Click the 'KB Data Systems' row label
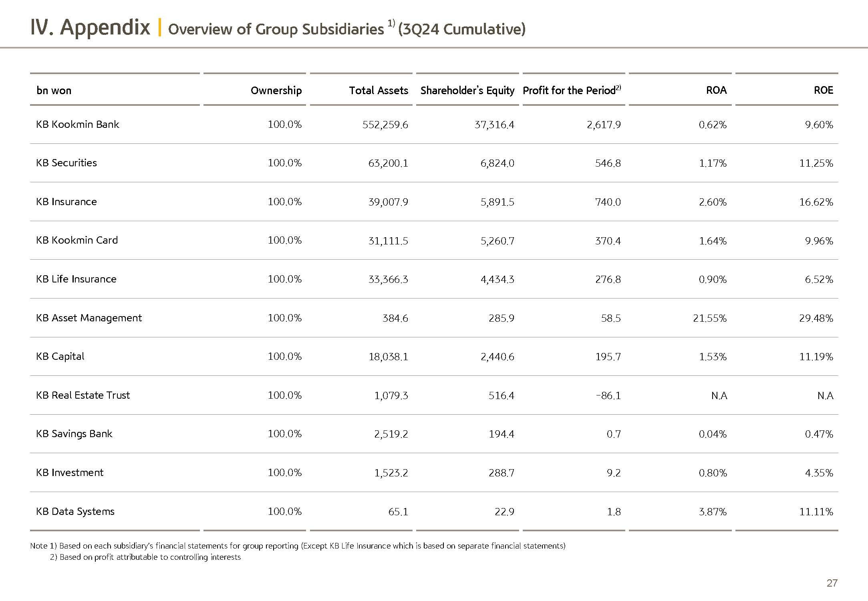This screenshot has height=601, width=868. pos(75,512)
